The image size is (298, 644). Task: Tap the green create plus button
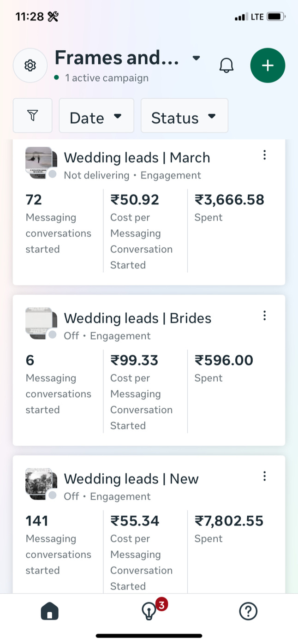pyautogui.click(x=268, y=66)
